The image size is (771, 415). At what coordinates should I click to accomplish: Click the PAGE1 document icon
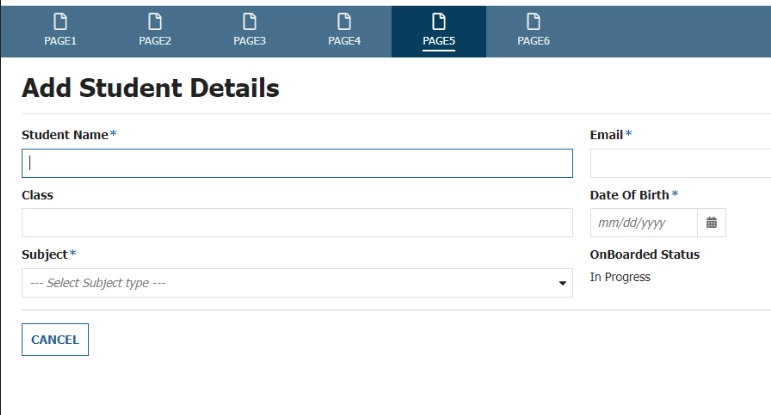[x=60, y=22]
